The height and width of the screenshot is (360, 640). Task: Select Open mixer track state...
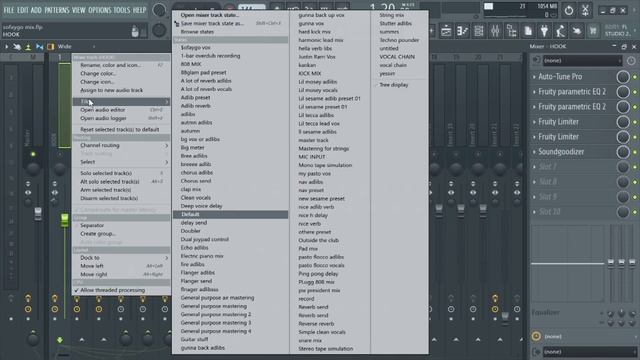point(231,15)
